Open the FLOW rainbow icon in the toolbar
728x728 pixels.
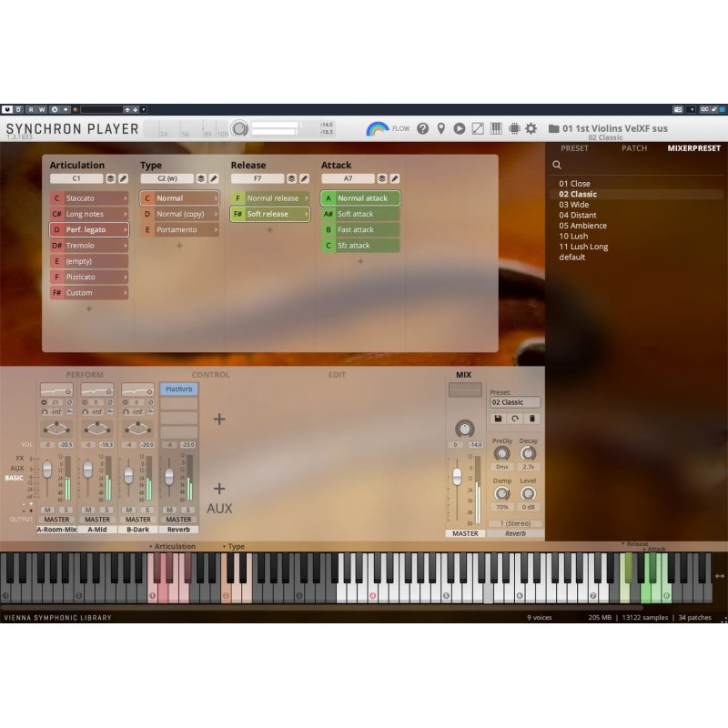click(x=377, y=128)
